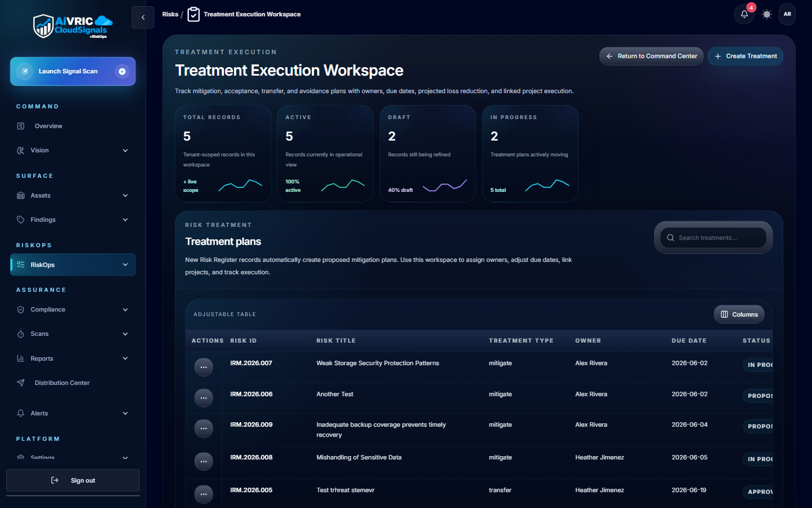Click the Vision sidebar icon

21,150
